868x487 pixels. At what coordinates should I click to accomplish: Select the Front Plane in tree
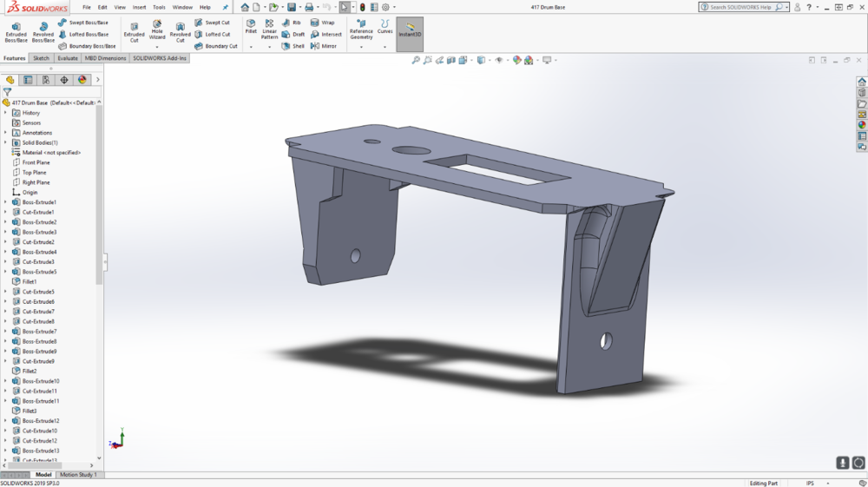[x=36, y=162]
